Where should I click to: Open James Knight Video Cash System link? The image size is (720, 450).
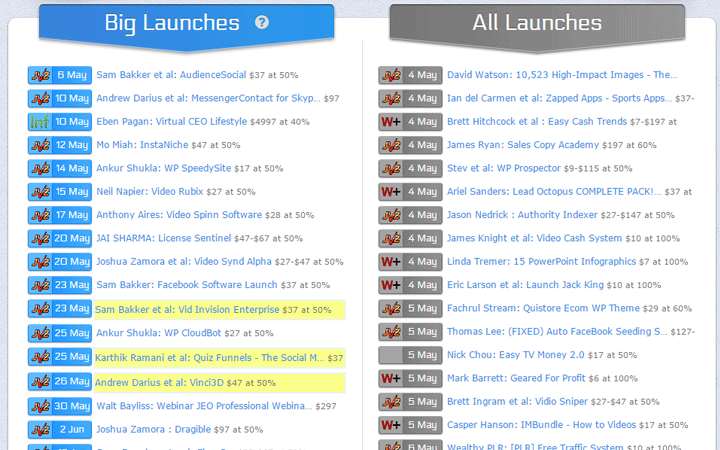click(534, 238)
